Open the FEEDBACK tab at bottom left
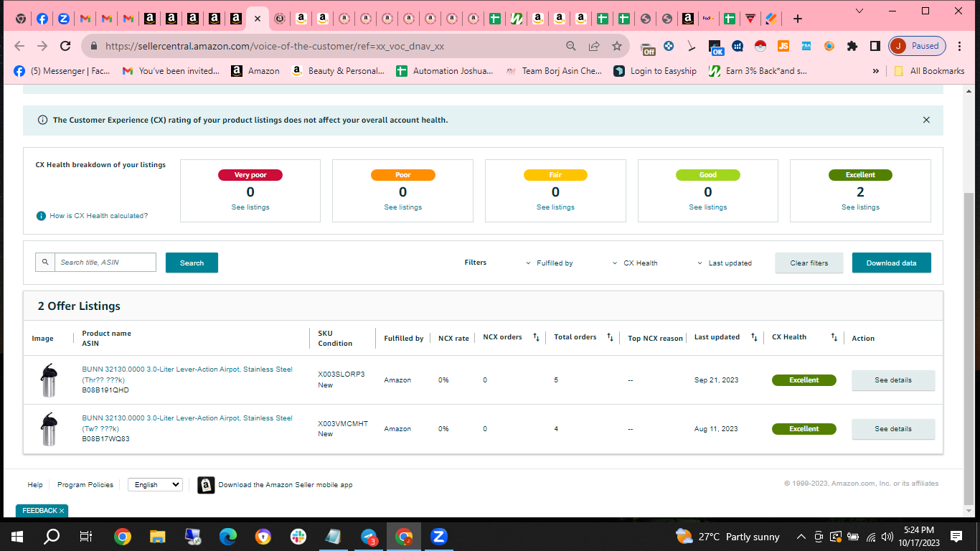 pyautogui.click(x=42, y=511)
